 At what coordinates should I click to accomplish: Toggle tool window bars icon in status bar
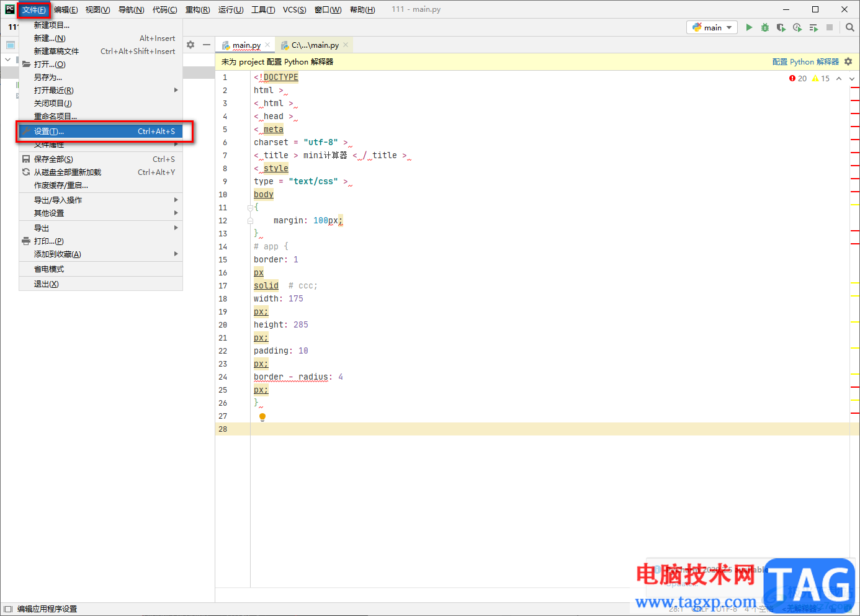[8, 609]
